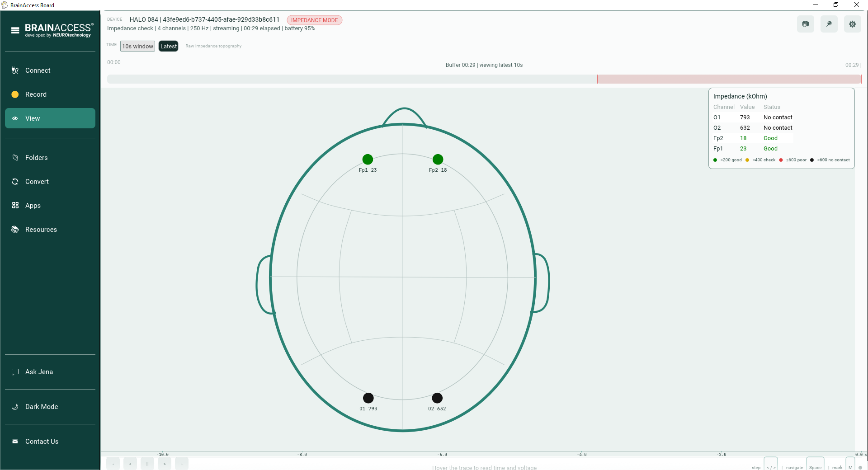Click the Resources books icon
The image size is (868, 470).
click(15, 230)
